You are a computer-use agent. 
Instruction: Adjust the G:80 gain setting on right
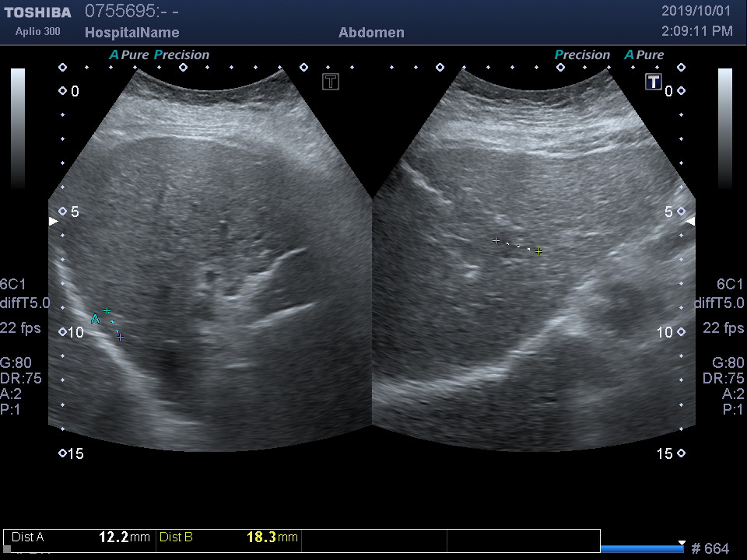pos(728,362)
